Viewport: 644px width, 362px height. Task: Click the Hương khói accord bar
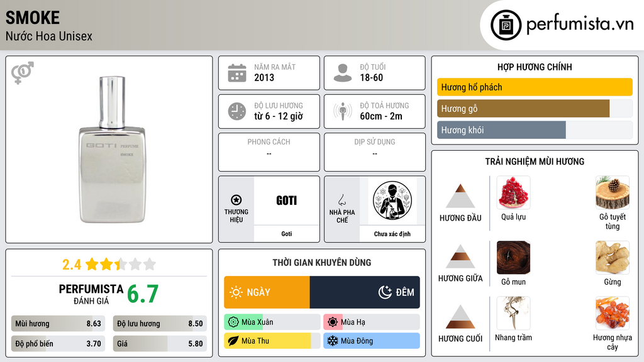tap(535, 129)
